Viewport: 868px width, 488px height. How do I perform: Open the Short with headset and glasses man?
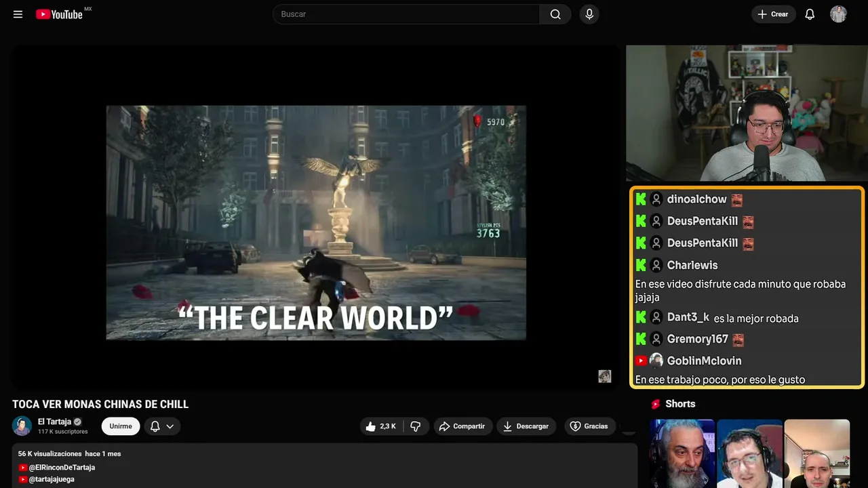pyautogui.click(x=749, y=453)
